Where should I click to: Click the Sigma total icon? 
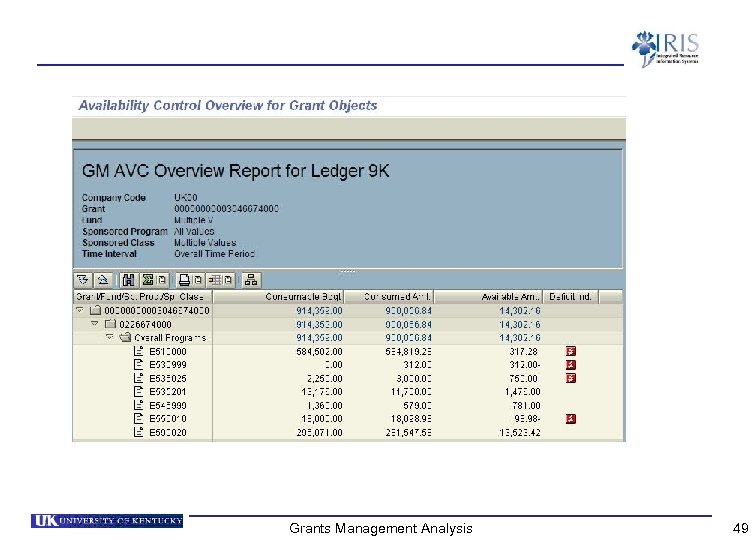click(x=148, y=280)
